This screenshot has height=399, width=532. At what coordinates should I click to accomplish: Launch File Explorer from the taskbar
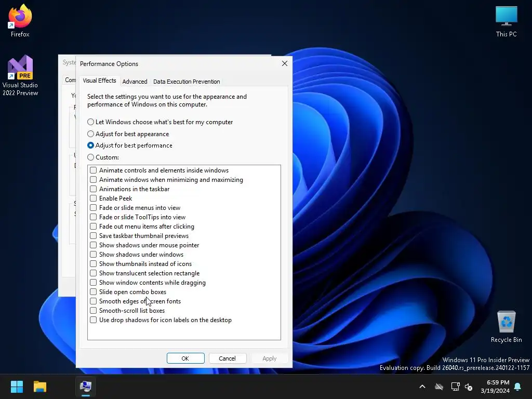(39, 387)
